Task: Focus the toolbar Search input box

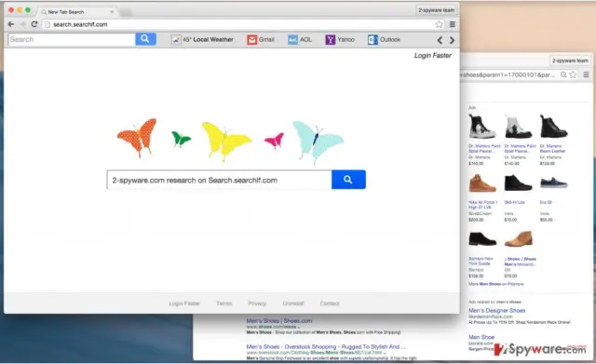Action: click(x=72, y=39)
